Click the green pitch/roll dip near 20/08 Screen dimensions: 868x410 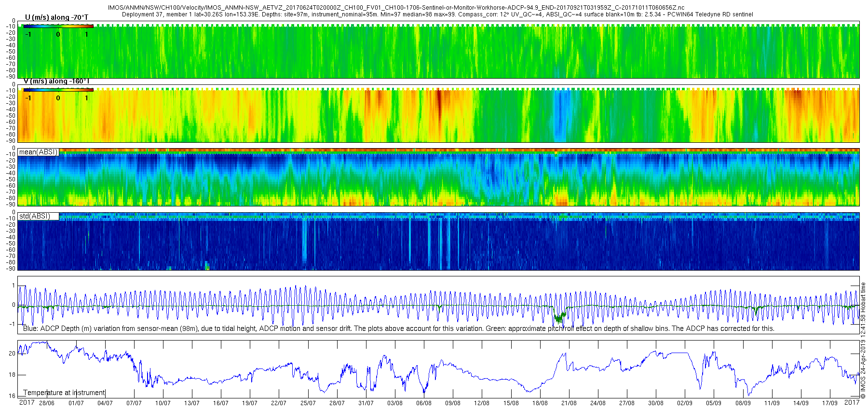[559, 317]
